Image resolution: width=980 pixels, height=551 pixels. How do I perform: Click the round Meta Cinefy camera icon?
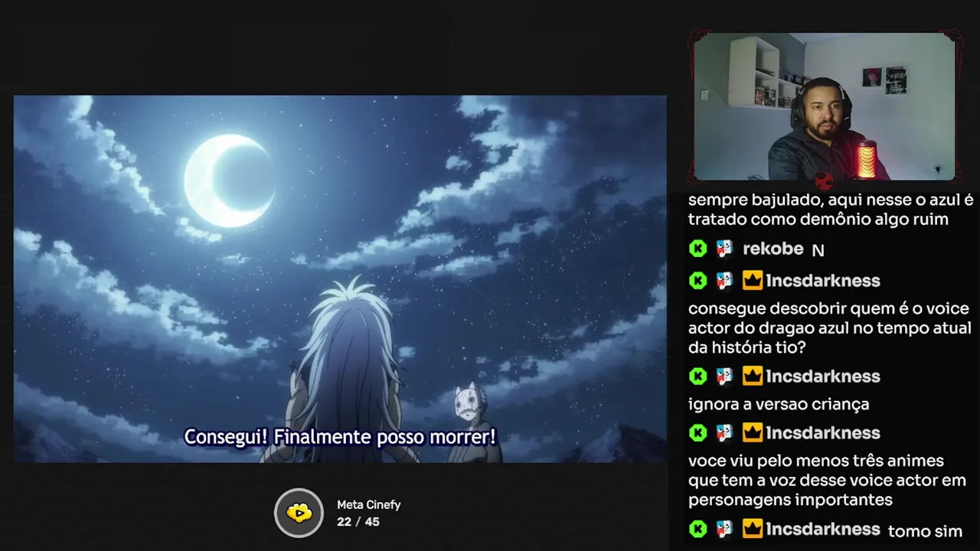click(x=299, y=513)
